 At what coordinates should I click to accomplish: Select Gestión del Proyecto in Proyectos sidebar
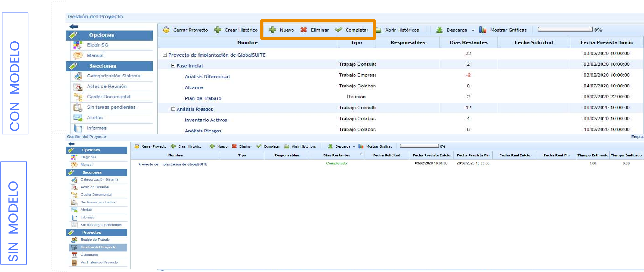(x=98, y=247)
